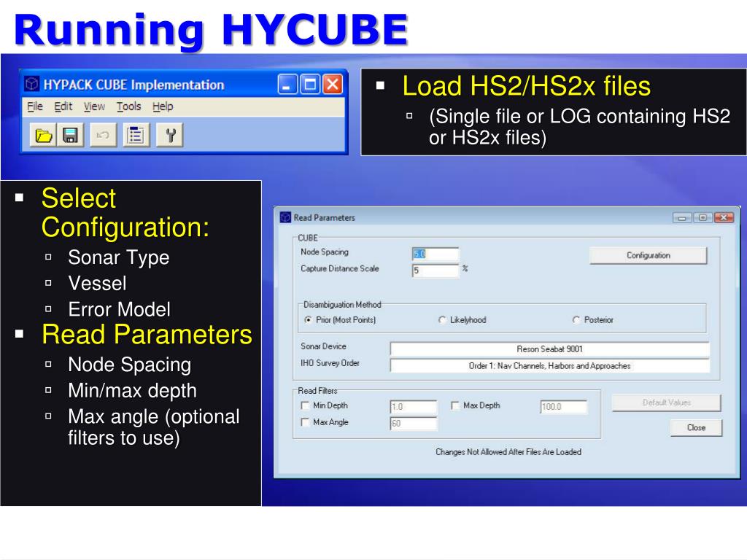Open the Tools menu
Image resolution: width=747 pixels, height=560 pixels.
click(128, 106)
